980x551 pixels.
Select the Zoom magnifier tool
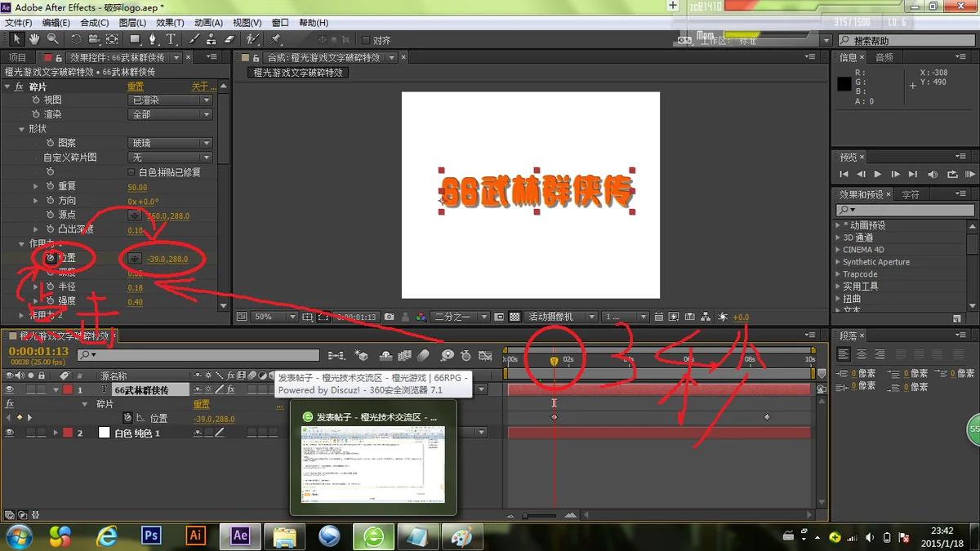click(52, 39)
